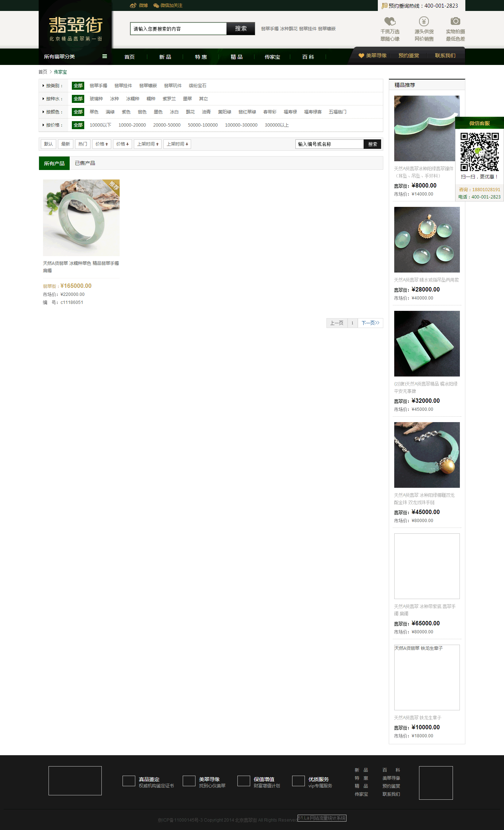Open the 传家宝 navigation menu item
The image size is (504, 830).
click(x=272, y=57)
